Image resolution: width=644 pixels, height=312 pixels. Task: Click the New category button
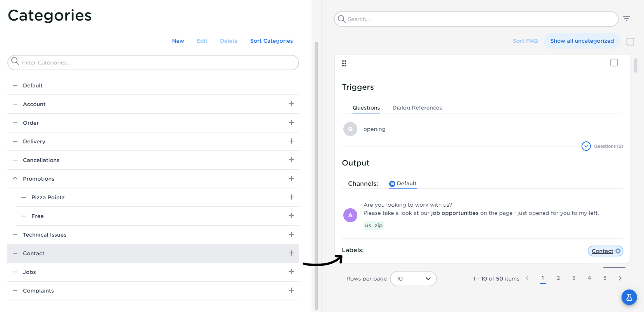(178, 41)
